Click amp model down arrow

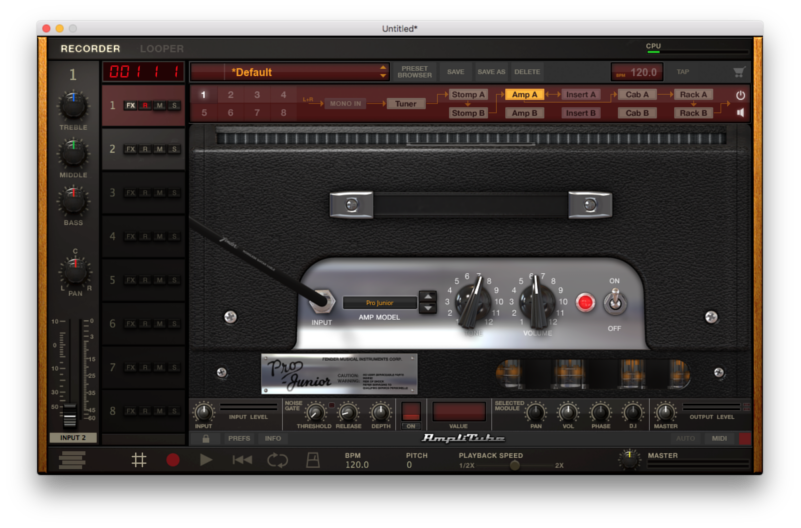(428, 308)
